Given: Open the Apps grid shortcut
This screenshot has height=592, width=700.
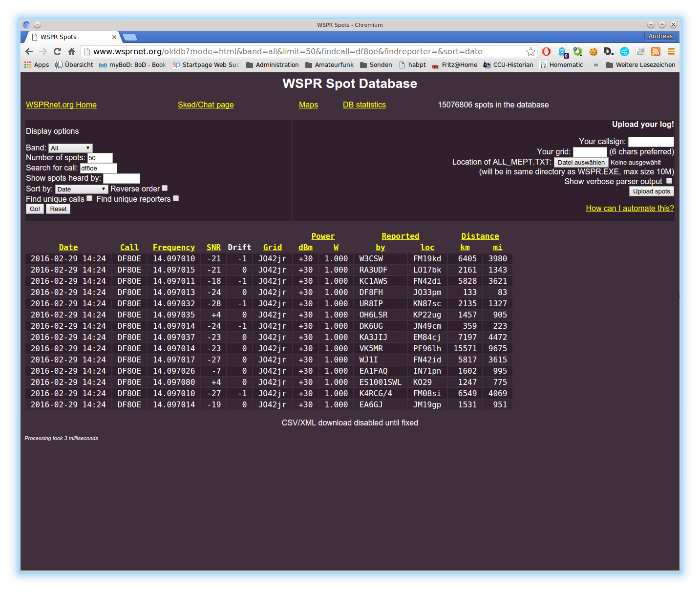Looking at the screenshot, I should click(37, 65).
